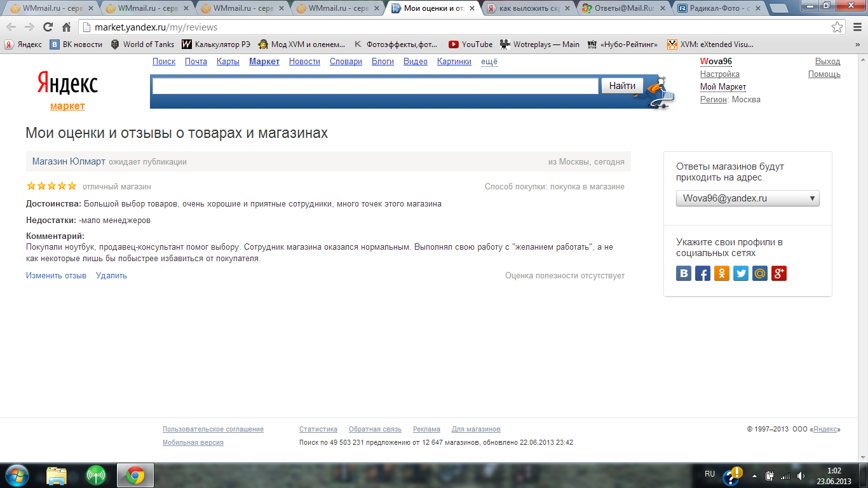Open the Wotreplays — Main bookmark

point(539,44)
